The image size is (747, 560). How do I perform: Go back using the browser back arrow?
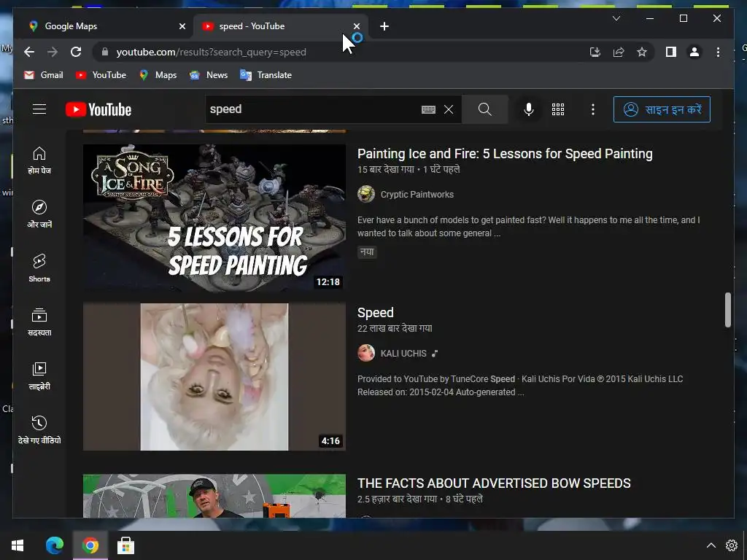point(29,52)
